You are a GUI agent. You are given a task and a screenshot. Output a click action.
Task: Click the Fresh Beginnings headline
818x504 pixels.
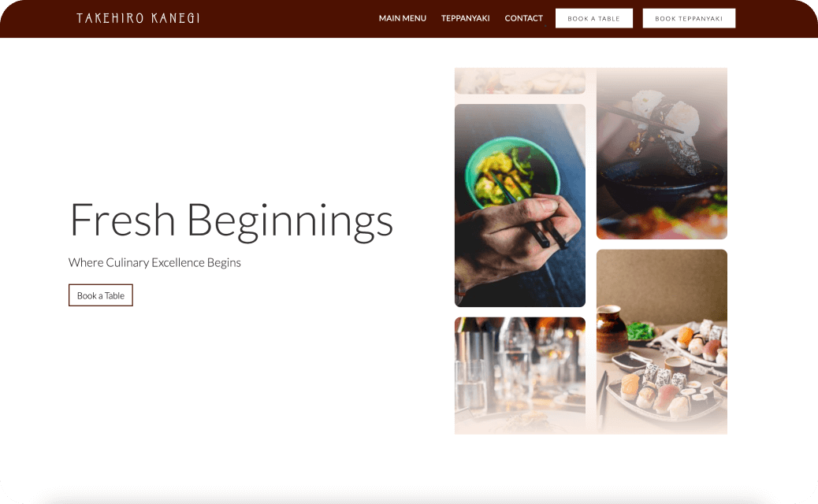[x=232, y=220]
